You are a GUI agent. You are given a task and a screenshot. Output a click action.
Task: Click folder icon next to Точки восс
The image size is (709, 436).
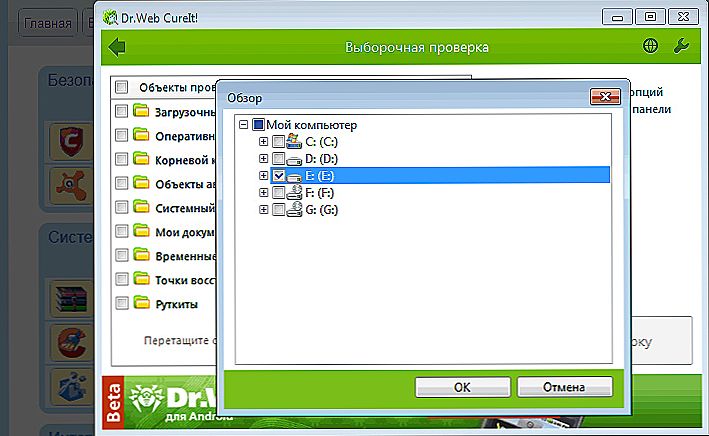(x=141, y=279)
